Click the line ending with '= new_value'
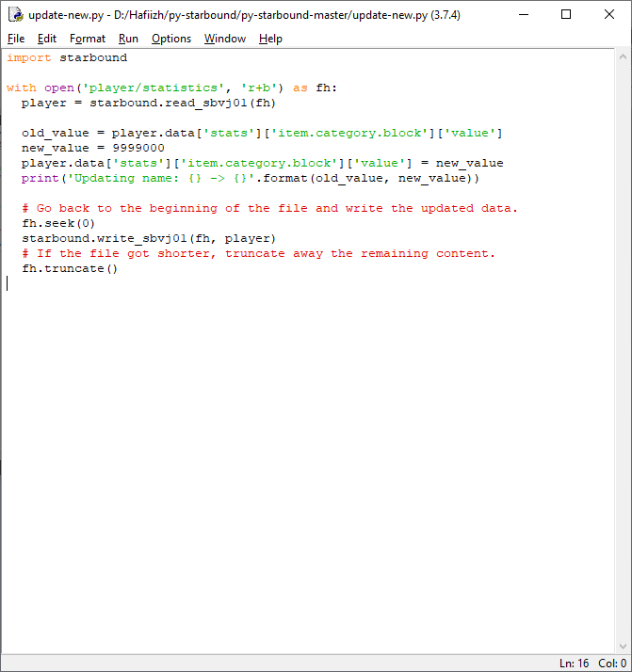Viewport: 632px width, 672px height. point(263,163)
